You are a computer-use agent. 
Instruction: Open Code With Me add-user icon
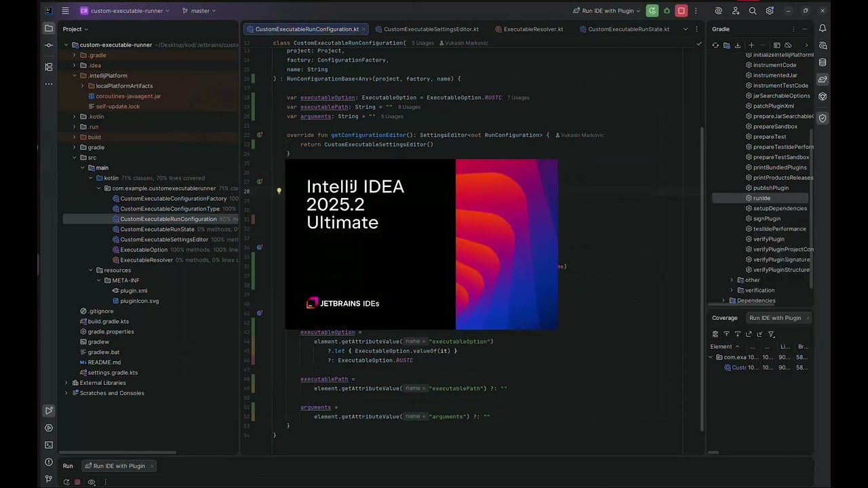pyautogui.click(x=736, y=11)
